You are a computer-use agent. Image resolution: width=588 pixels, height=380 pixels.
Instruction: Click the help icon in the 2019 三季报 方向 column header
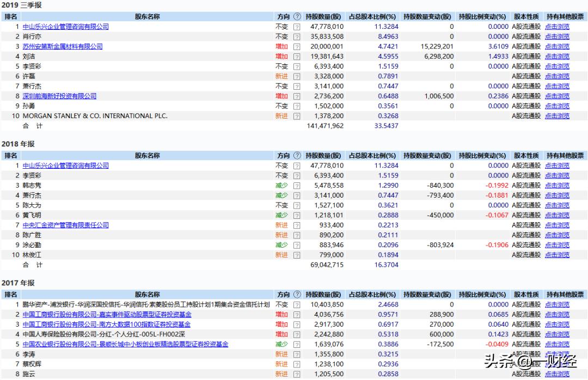click(x=296, y=16)
